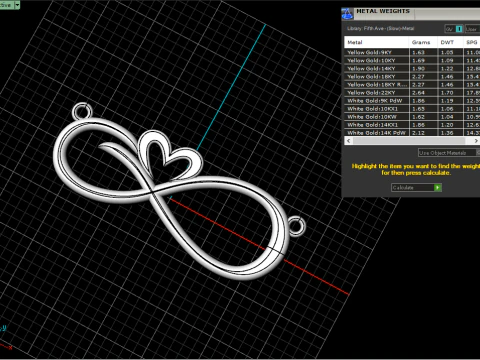Toggle the User library option
This screenshot has height=360, width=480.
pos(473,29)
